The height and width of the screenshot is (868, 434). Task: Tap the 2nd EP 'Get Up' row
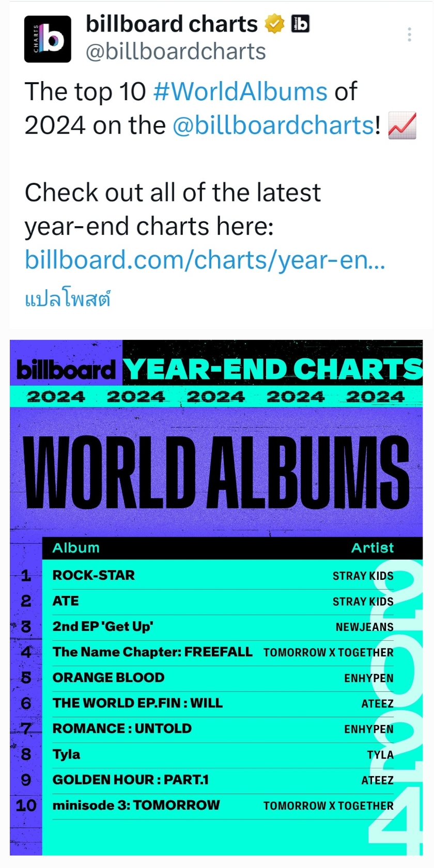tap(223, 627)
